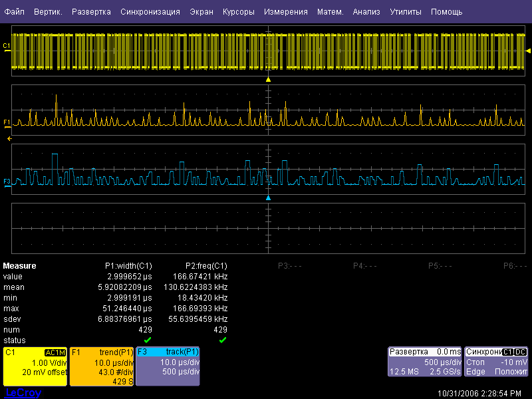Click the blue triangle marker under F3 grid

click(268, 198)
